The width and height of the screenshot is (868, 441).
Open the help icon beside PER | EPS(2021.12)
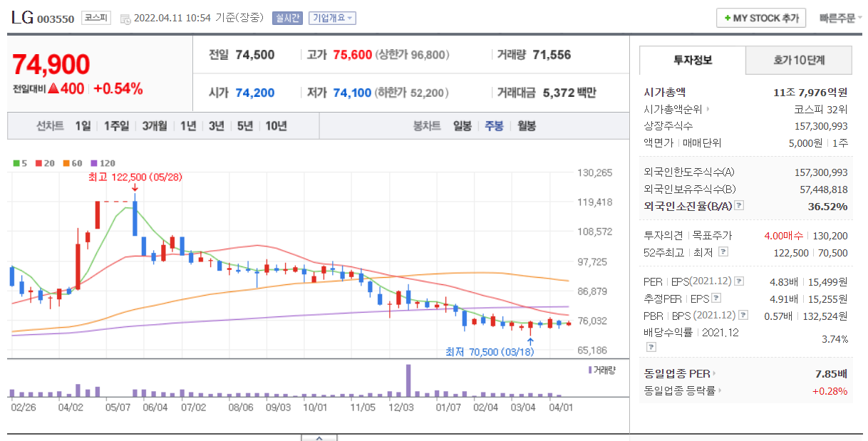(x=739, y=281)
